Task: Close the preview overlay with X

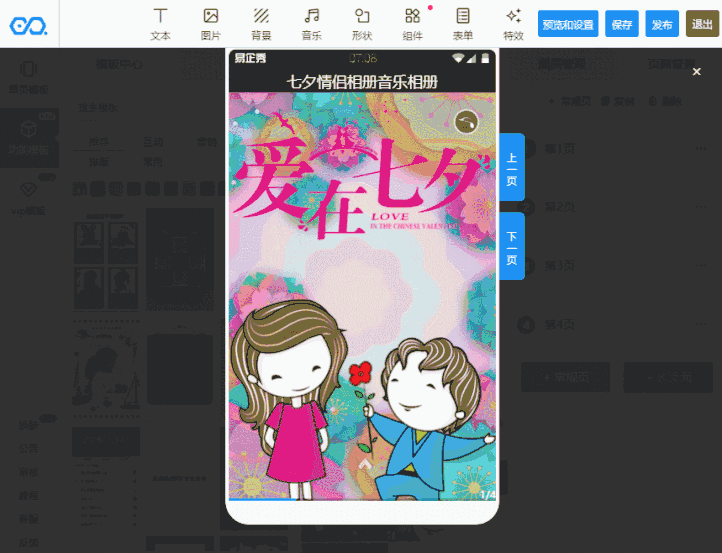Action: click(697, 71)
